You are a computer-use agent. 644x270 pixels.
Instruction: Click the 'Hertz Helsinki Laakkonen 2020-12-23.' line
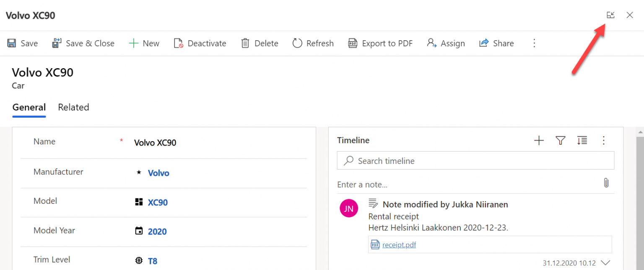[438, 228]
